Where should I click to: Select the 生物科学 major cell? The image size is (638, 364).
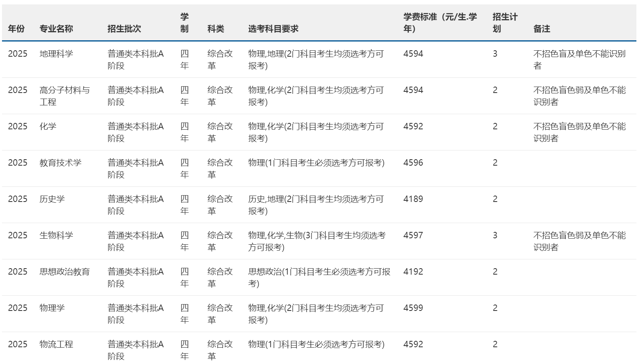coord(56,235)
